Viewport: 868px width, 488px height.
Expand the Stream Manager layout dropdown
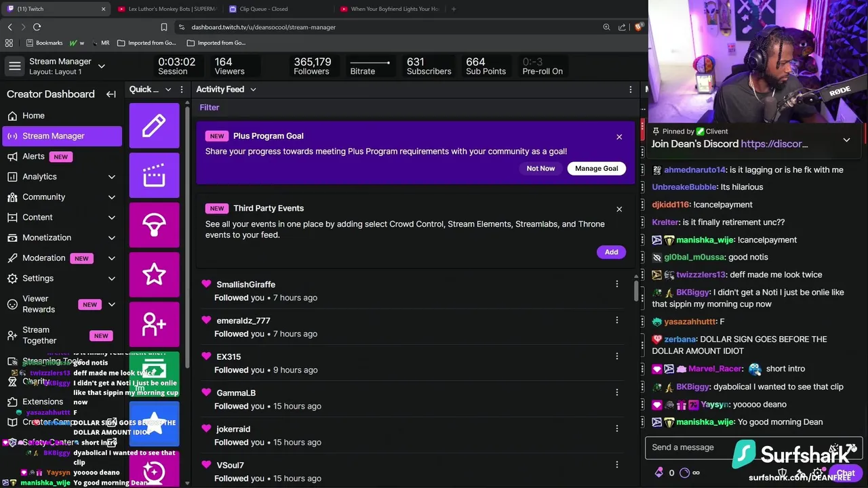102,66
